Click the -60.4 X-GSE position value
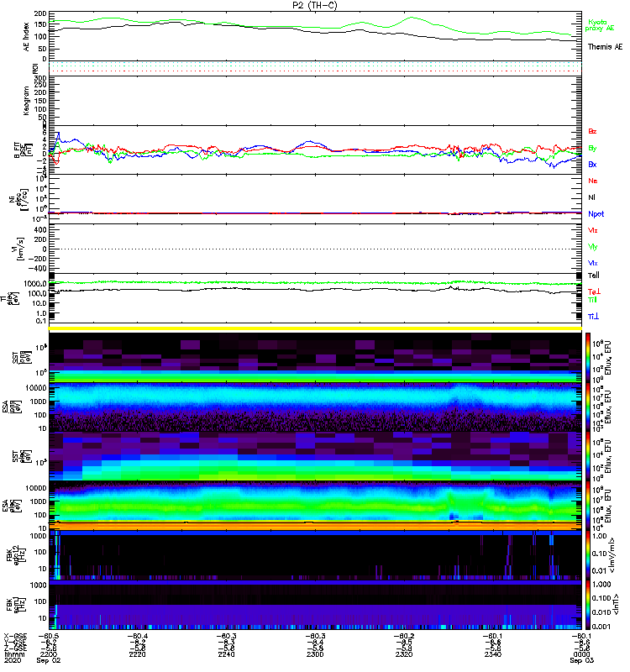 [x=137, y=636]
